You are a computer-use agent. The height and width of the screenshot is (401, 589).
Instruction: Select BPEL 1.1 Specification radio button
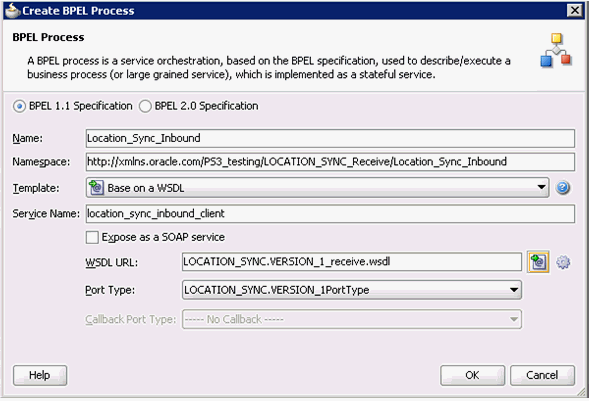click(19, 106)
